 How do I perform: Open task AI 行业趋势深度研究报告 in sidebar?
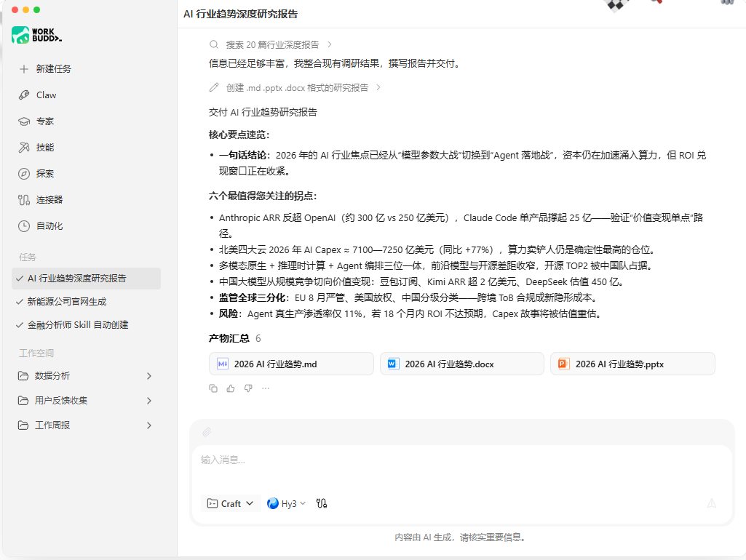pyautogui.click(x=86, y=279)
